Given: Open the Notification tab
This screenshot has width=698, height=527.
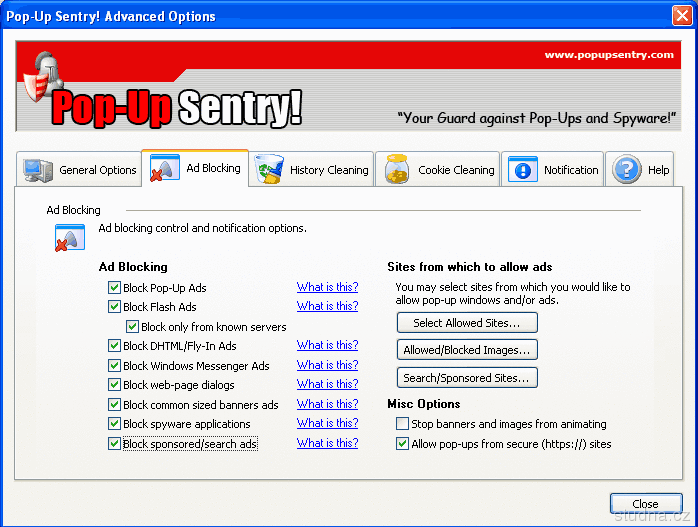Looking at the screenshot, I should (x=552, y=170).
